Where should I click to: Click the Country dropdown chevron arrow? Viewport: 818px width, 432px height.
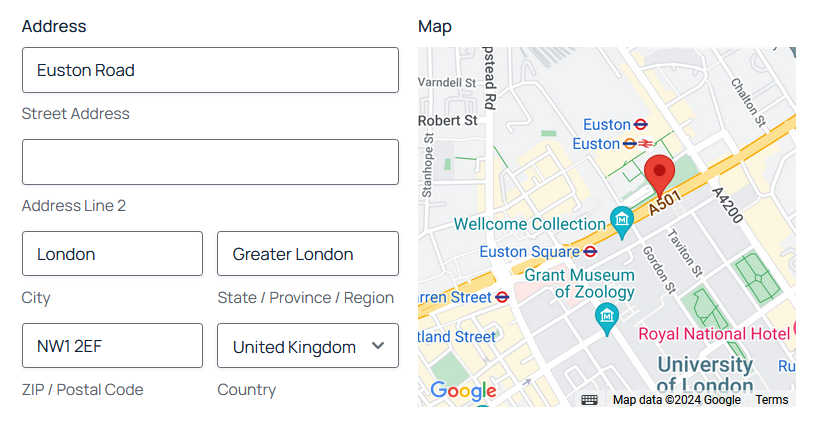pyautogui.click(x=378, y=346)
